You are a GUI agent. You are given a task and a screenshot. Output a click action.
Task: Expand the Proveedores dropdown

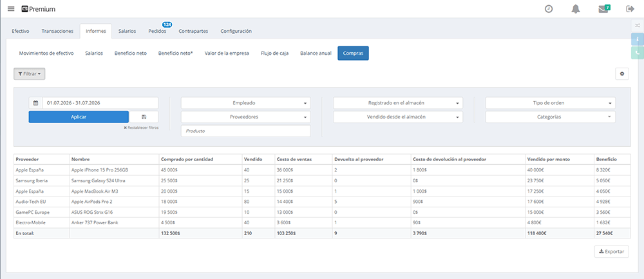point(245,117)
